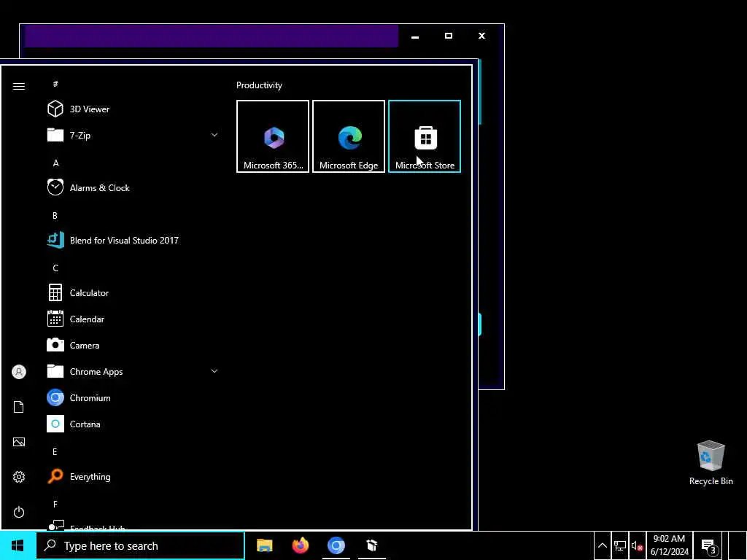Open Settings gear in Start sidebar
The height and width of the screenshot is (560, 747).
18,477
